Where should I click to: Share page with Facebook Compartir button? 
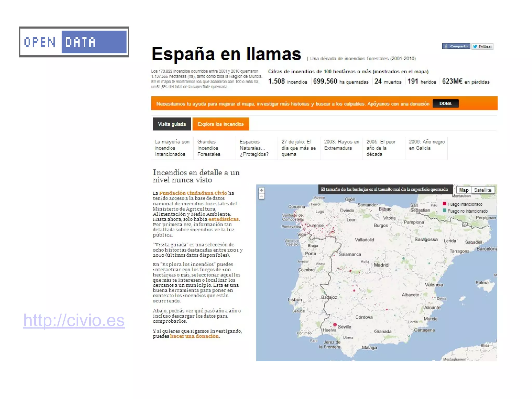coord(456,46)
